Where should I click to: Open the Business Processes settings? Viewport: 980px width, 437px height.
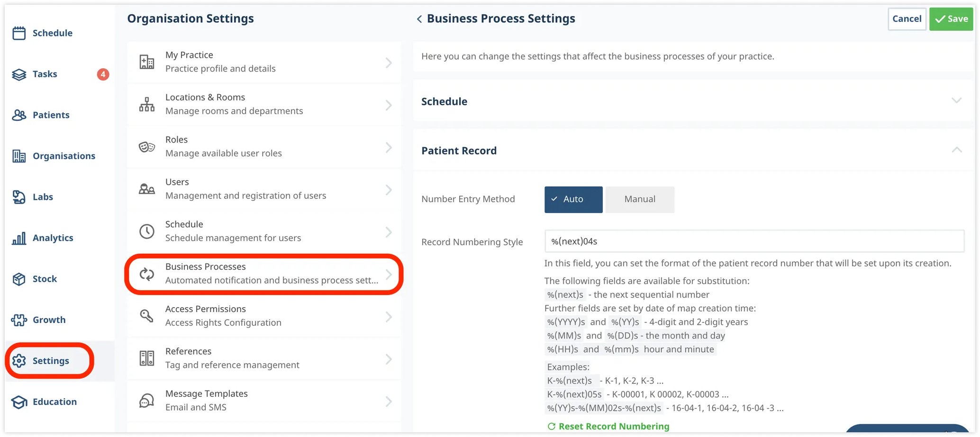264,273
